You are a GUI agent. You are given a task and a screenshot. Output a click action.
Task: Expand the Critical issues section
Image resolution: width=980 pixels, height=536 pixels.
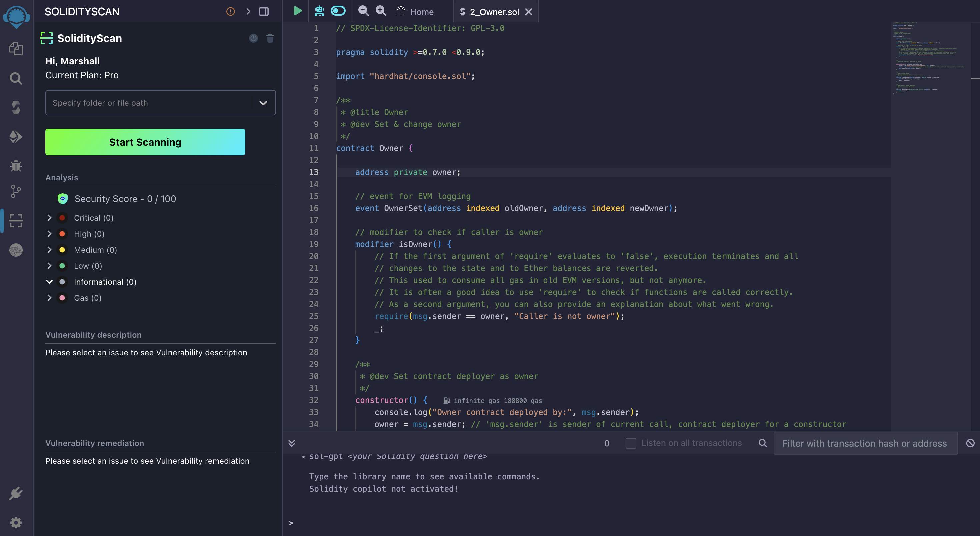click(x=49, y=217)
